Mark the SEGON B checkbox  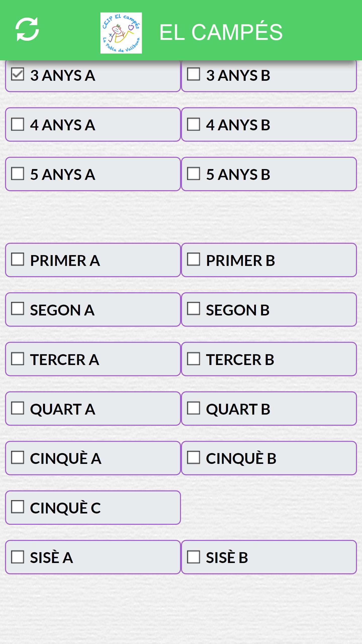click(x=194, y=309)
